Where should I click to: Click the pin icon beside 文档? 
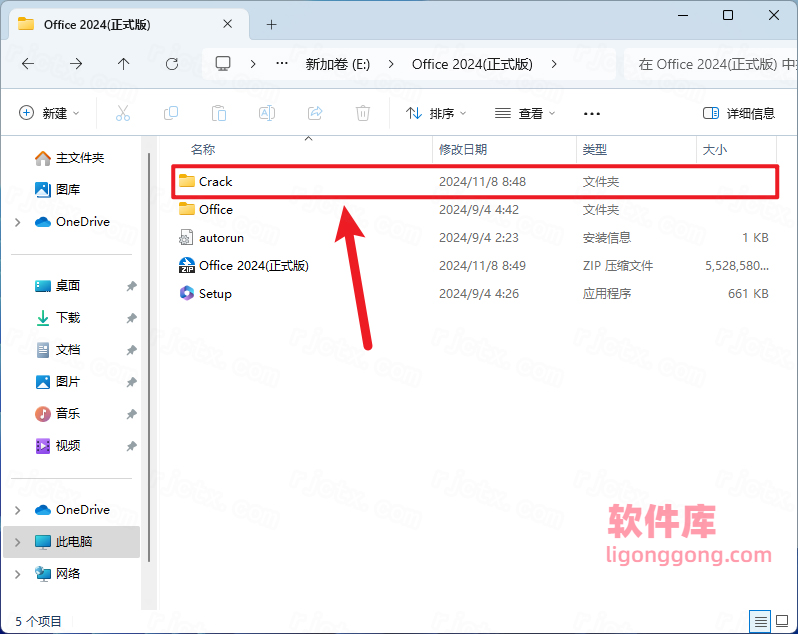click(x=131, y=351)
